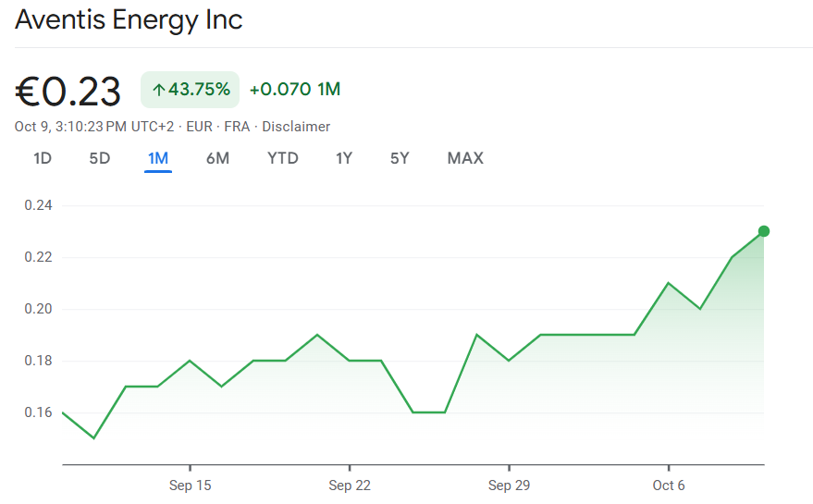Select the 5D chart range
813x504 pixels.
pos(100,158)
